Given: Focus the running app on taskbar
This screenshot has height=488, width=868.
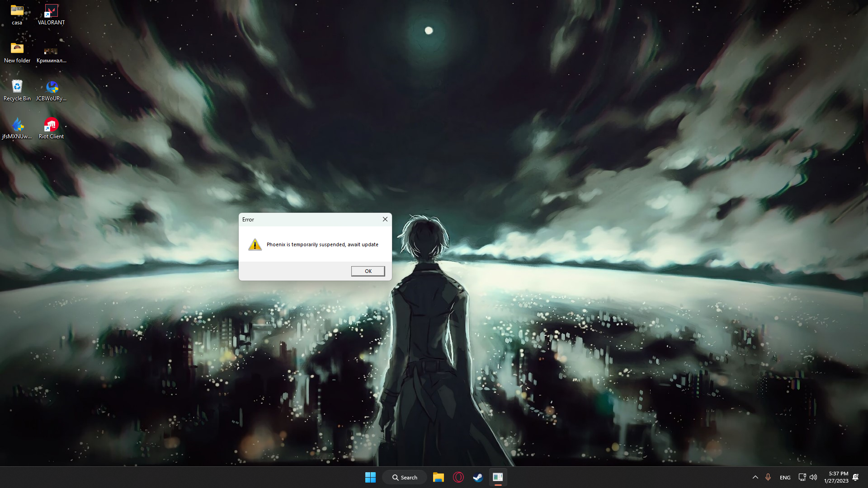Looking at the screenshot, I should pyautogui.click(x=498, y=477).
